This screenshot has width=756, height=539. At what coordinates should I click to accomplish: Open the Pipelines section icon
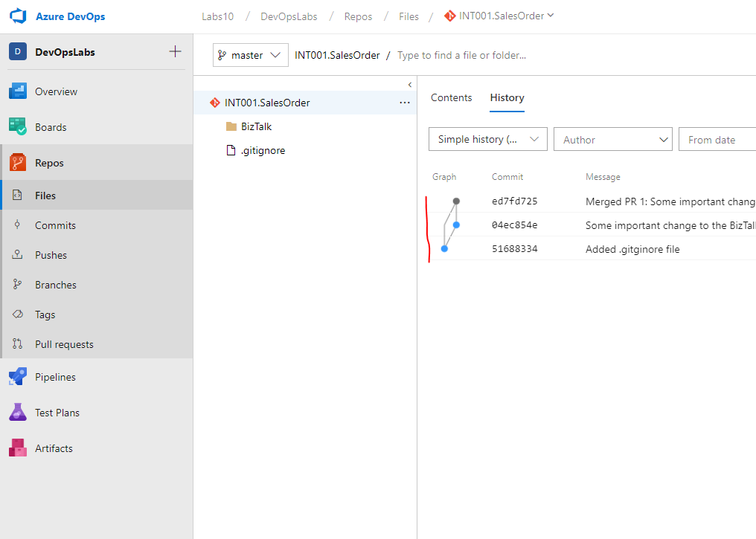pyautogui.click(x=18, y=377)
